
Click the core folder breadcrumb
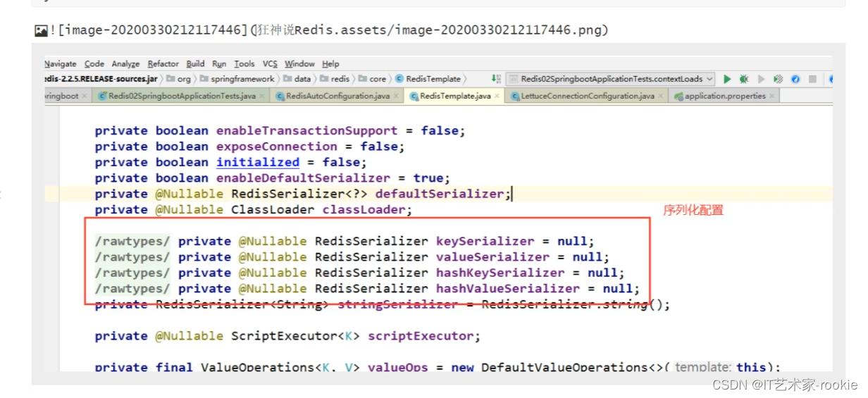(372, 79)
